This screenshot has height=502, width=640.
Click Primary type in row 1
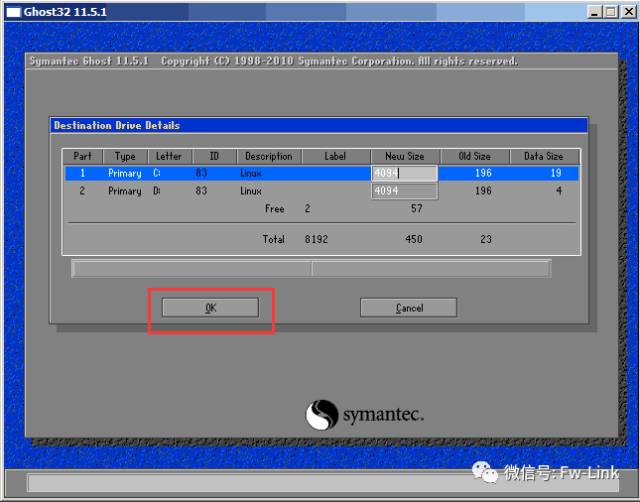tap(125, 174)
